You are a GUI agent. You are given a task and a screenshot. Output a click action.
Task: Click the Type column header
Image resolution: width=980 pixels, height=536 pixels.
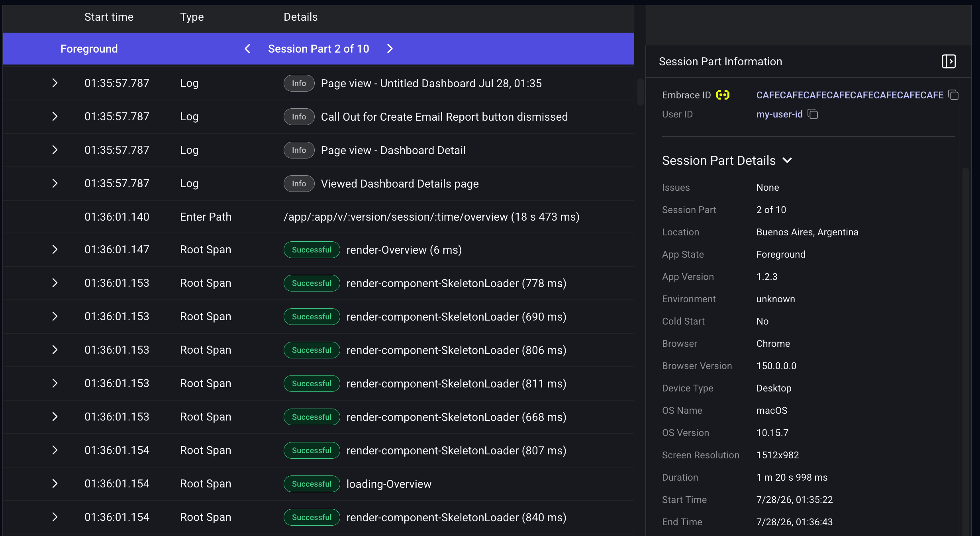tap(192, 17)
